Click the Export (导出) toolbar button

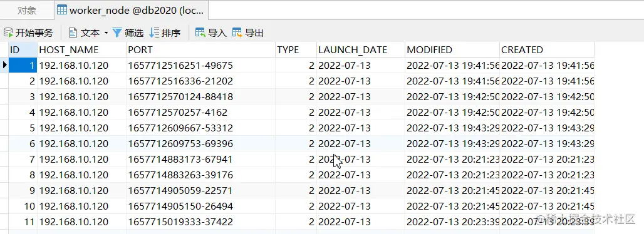tap(247, 33)
